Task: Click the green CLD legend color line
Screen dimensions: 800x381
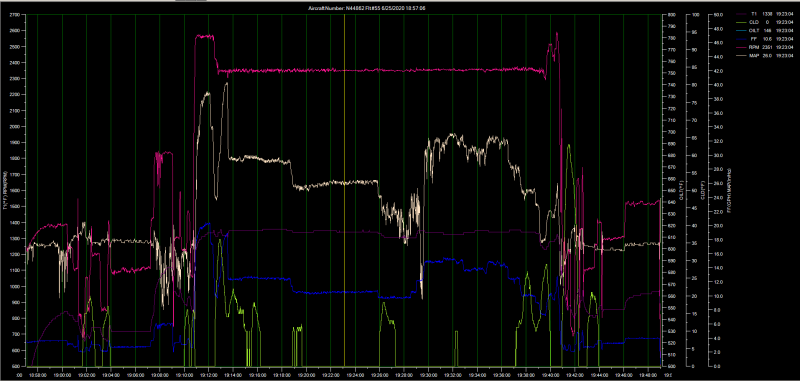Action: point(742,22)
